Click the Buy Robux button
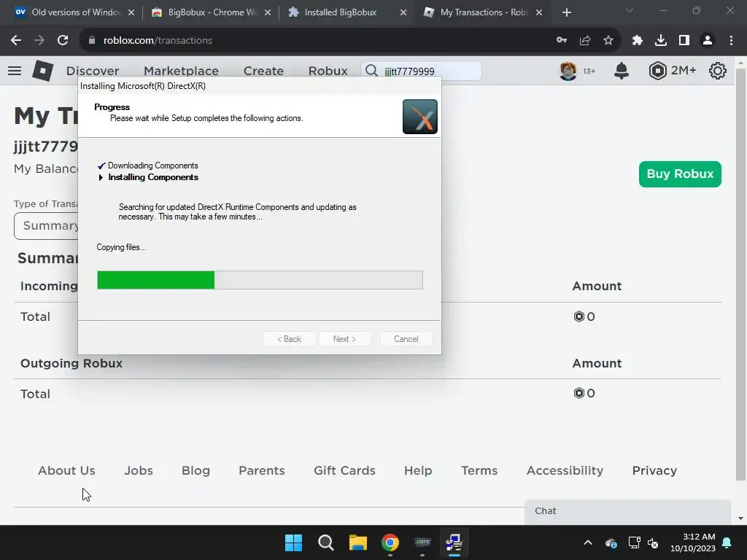 680,174
